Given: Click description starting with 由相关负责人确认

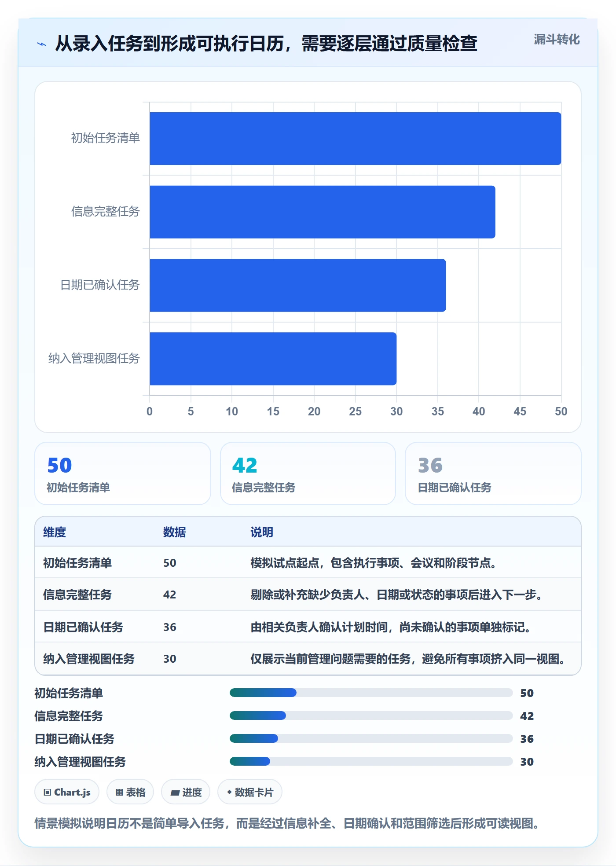Looking at the screenshot, I should 391,627.
